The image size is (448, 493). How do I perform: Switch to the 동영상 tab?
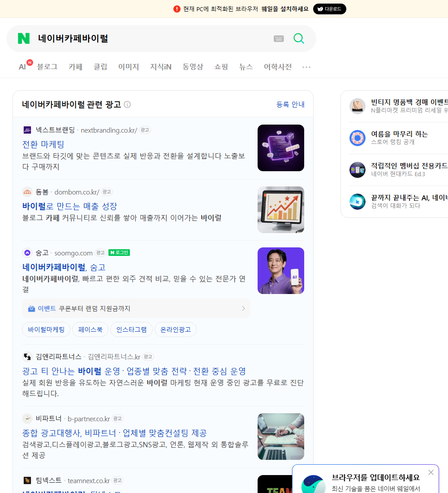tap(193, 67)
